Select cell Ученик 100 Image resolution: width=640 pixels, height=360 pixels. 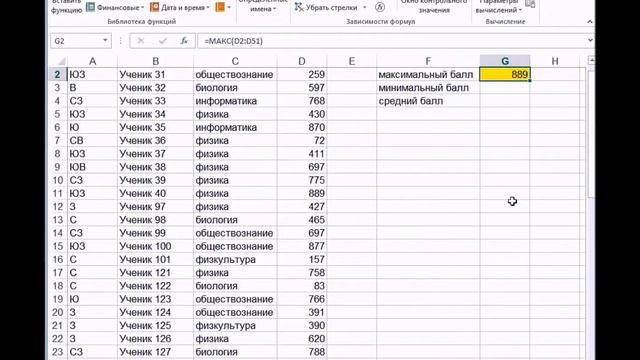point(156,246)
